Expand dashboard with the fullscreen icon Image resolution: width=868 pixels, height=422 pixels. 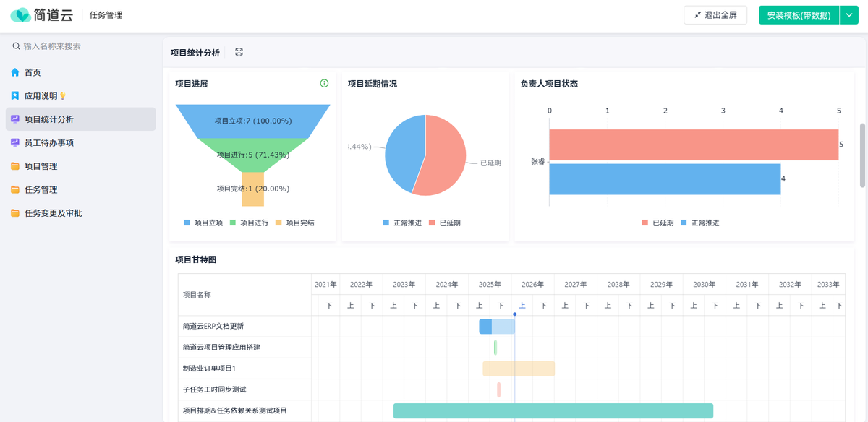click(239, 52)
